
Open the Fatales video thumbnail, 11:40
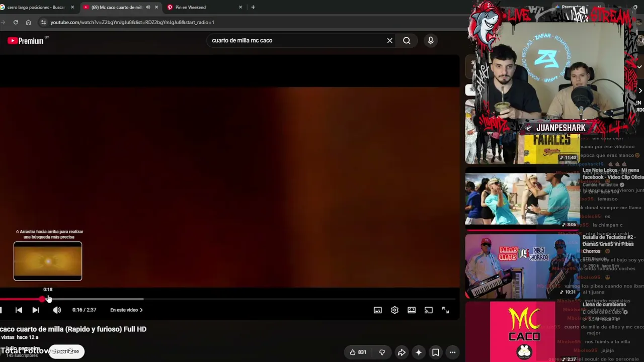(522, 132)
